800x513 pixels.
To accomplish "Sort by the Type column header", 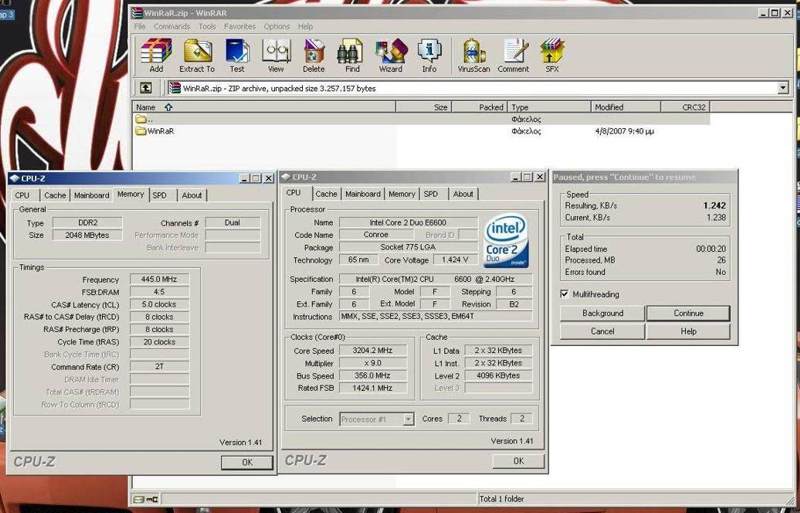I will 549,107.
